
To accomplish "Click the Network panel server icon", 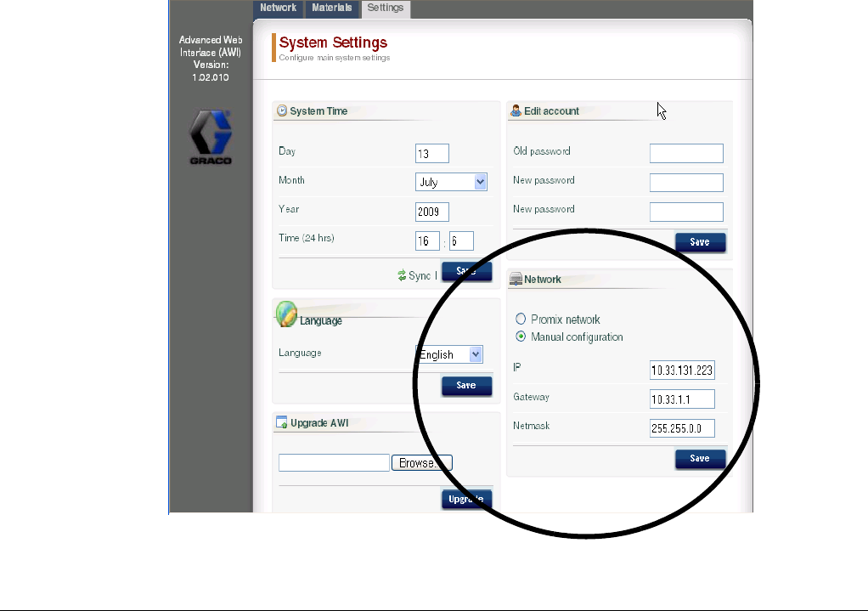I will click(x=516, y=279).
